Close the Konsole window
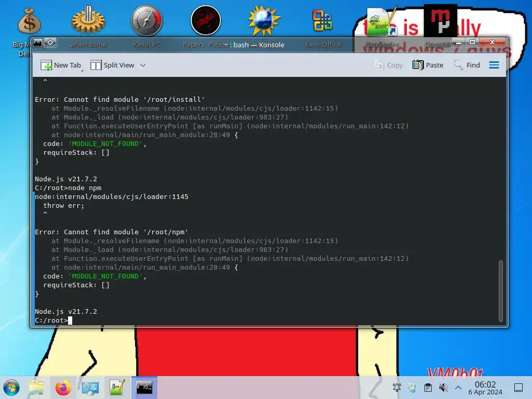The height and width of the screenshot is (399, 532). 492,43
